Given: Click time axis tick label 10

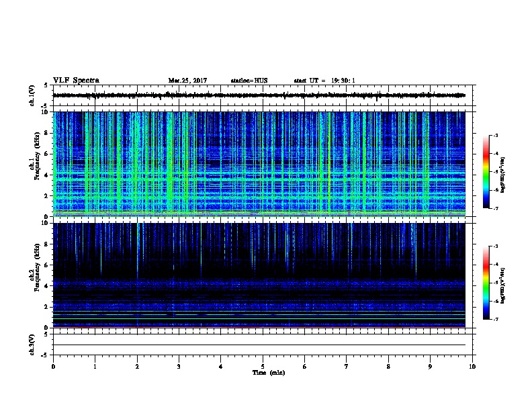Looking at the screenshot, I should [x=472, y=366].
